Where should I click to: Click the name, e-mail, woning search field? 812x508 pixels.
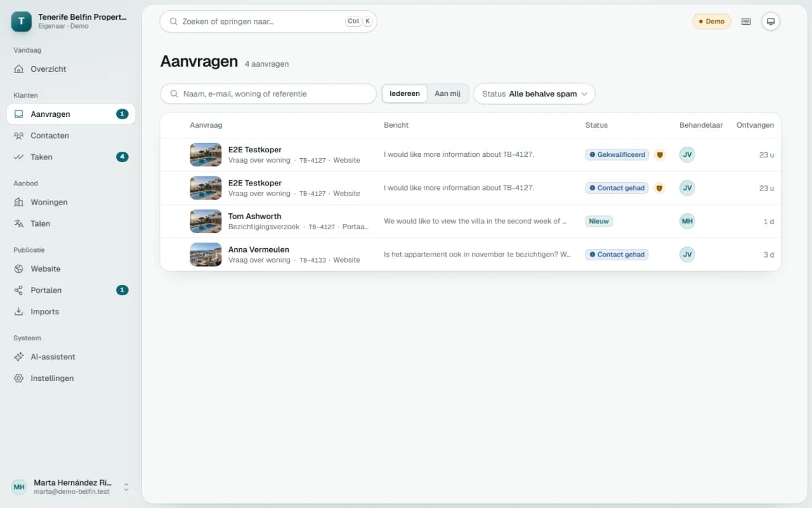pyautogui.click(x=268, y=94)
